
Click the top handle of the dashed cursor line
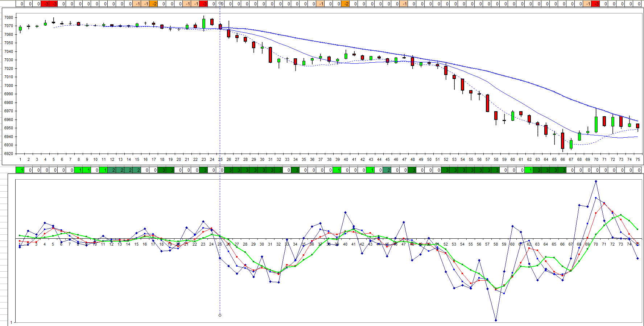[220, 3]
